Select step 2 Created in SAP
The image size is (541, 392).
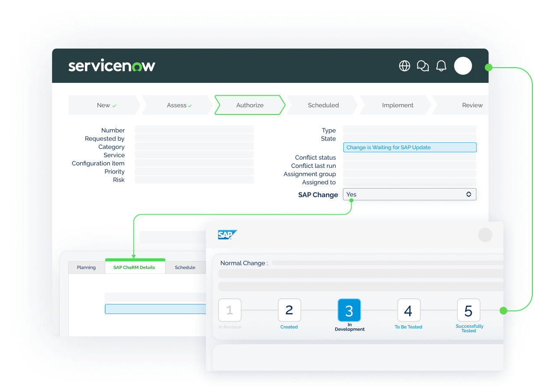point(289,310)
